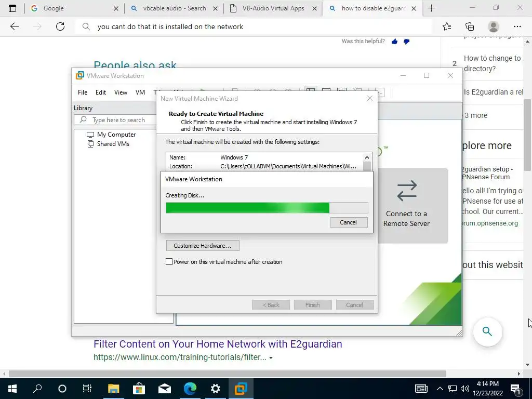Viewport: 532px width, 399px height.
Task: Open Settings gear from the taskbar
Action: [215, 389]
